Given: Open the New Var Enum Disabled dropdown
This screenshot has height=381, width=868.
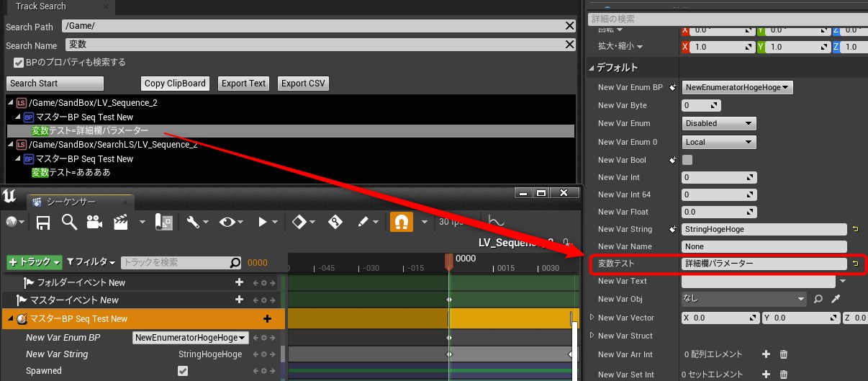Looking at the screenshot, I should 718,123.
